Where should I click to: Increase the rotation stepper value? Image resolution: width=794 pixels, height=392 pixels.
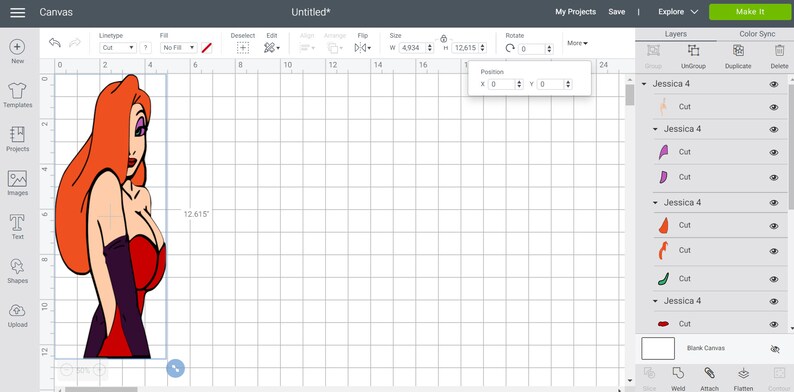tap(549, 47)
